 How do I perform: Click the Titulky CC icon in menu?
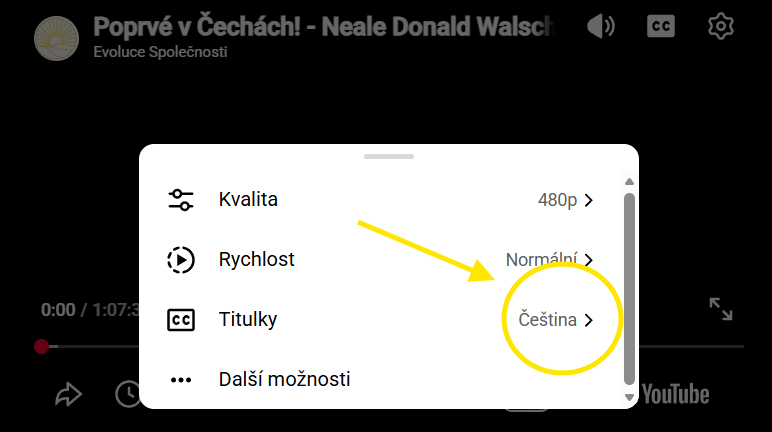click(x=181, y=320)
